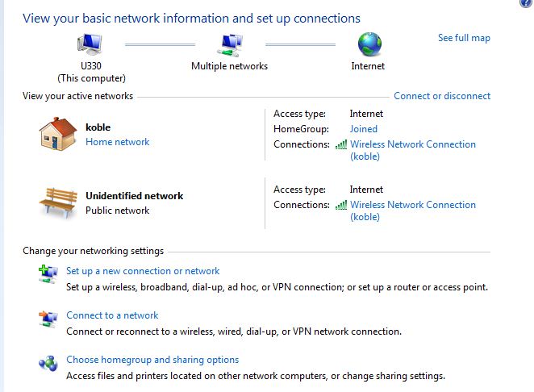This screenshot has width=534, height=392.
Task: Click the Unidentified network bench icon
Action: click(58, 202)
